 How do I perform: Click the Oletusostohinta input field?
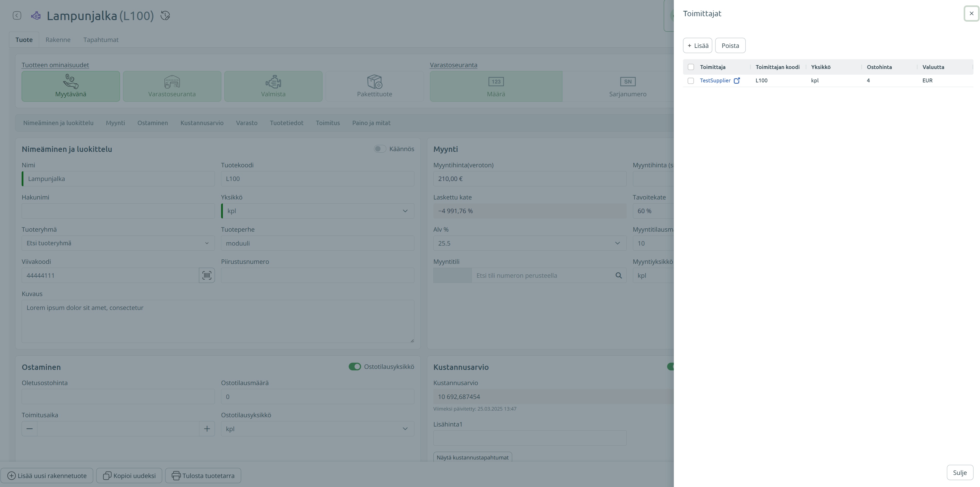(118, 396)
